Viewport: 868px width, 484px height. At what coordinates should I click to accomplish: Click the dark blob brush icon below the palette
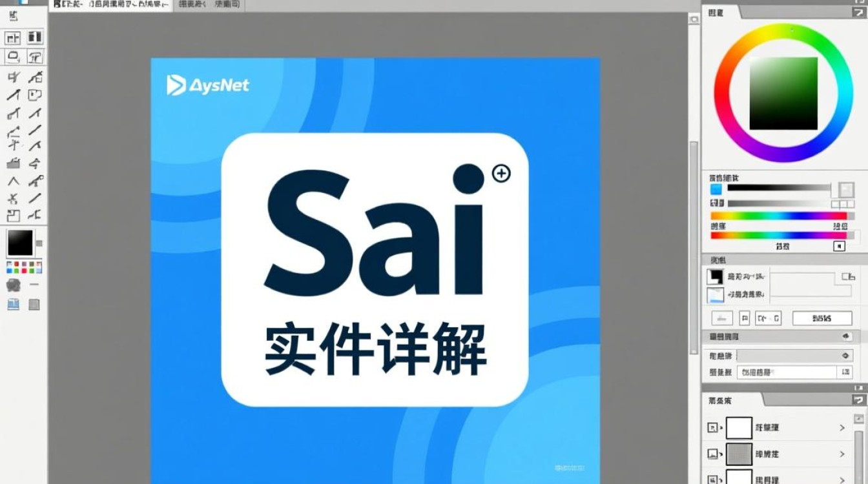(x=14, y=285)
